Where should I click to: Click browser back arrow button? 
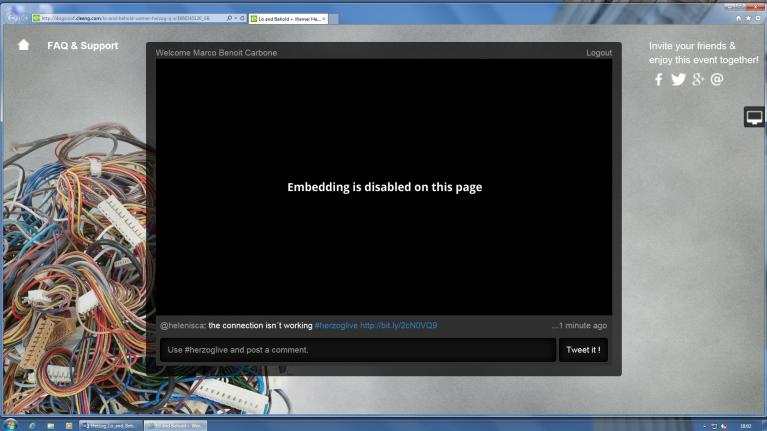tap(11, 18)
